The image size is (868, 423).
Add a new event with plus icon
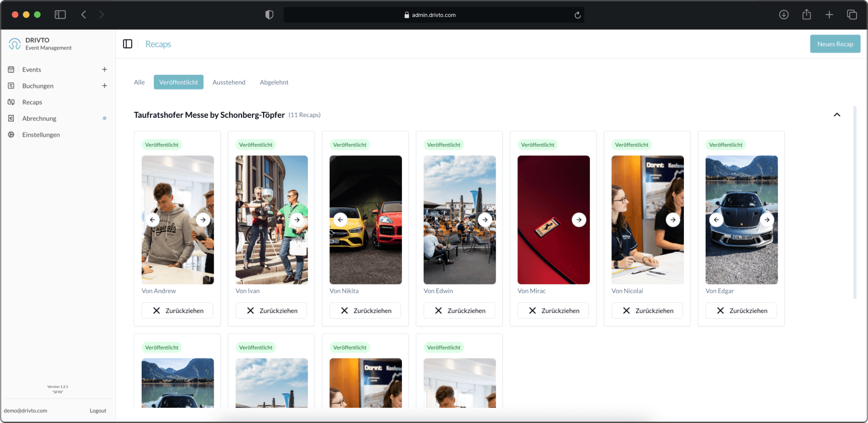coord(104,69)
